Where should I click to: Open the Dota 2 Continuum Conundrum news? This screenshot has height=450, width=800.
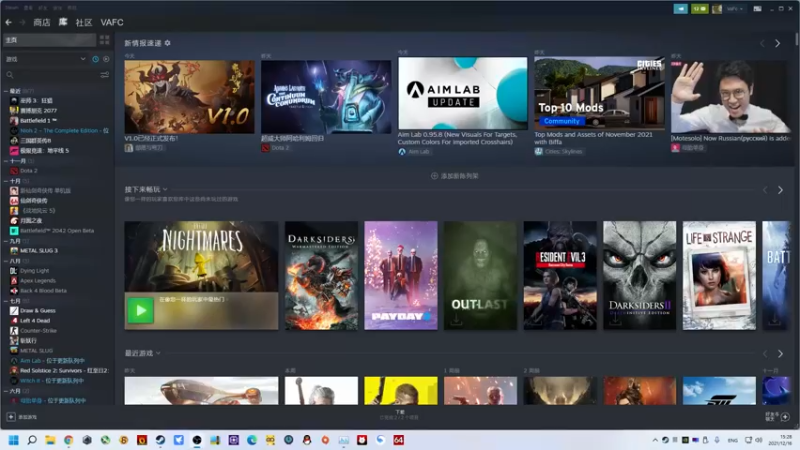tap(326, 97)
